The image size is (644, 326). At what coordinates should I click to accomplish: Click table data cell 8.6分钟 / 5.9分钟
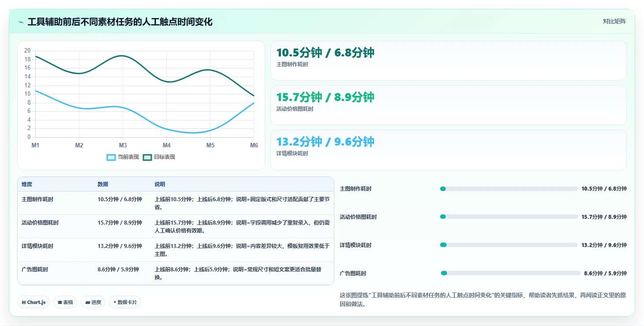coord(118,270)
